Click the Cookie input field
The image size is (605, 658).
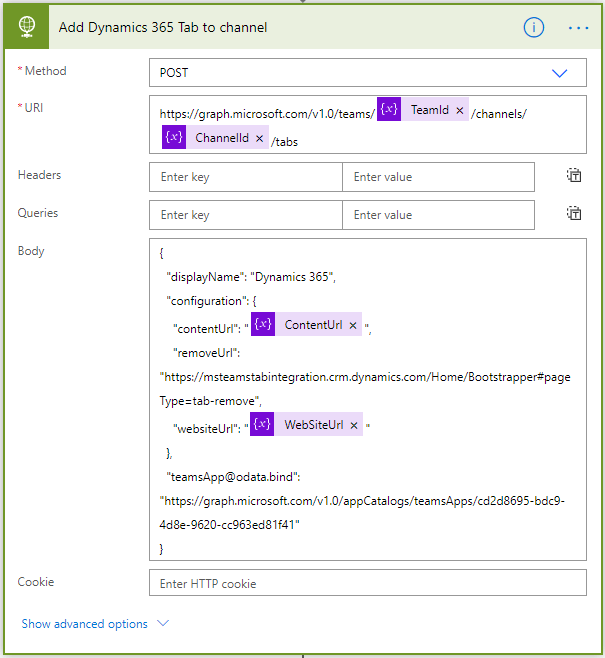(367, 583)
